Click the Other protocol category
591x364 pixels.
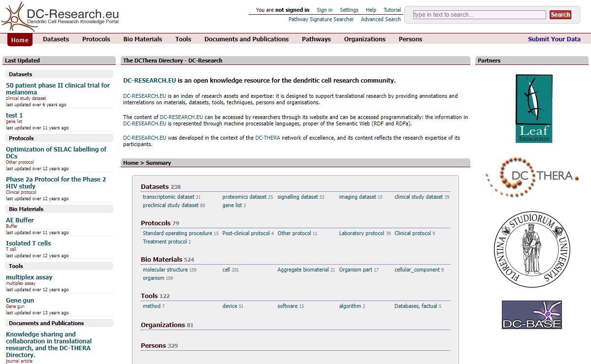(x=294, y=233)
